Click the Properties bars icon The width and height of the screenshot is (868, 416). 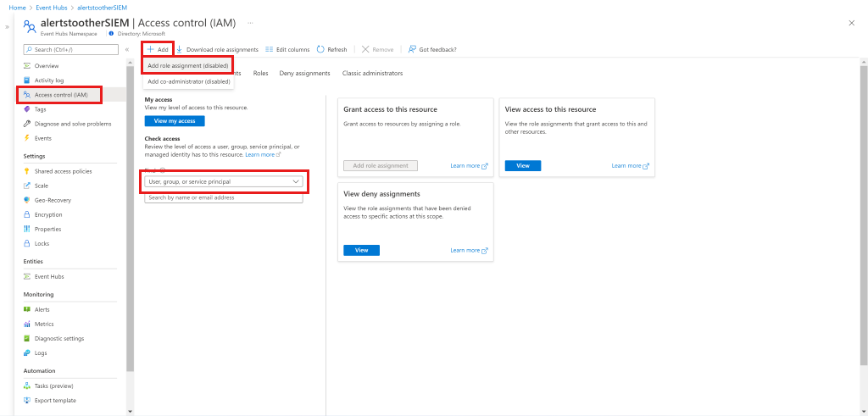(26, 229)
